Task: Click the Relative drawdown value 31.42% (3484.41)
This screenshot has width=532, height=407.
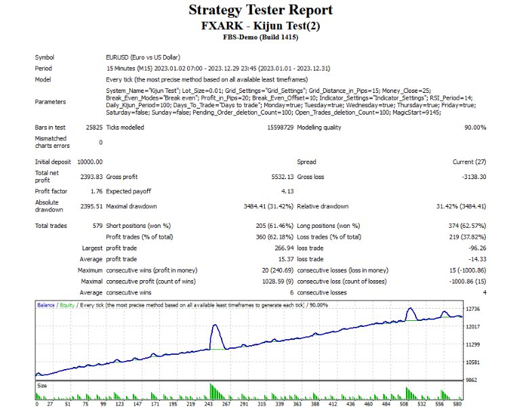Action: [x=461, y=206]
